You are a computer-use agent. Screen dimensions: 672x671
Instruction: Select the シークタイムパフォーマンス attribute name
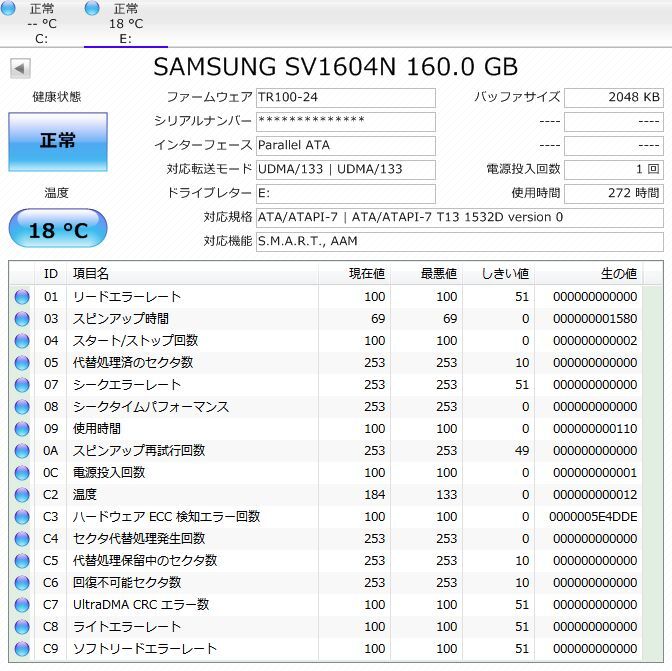[151, 407]
